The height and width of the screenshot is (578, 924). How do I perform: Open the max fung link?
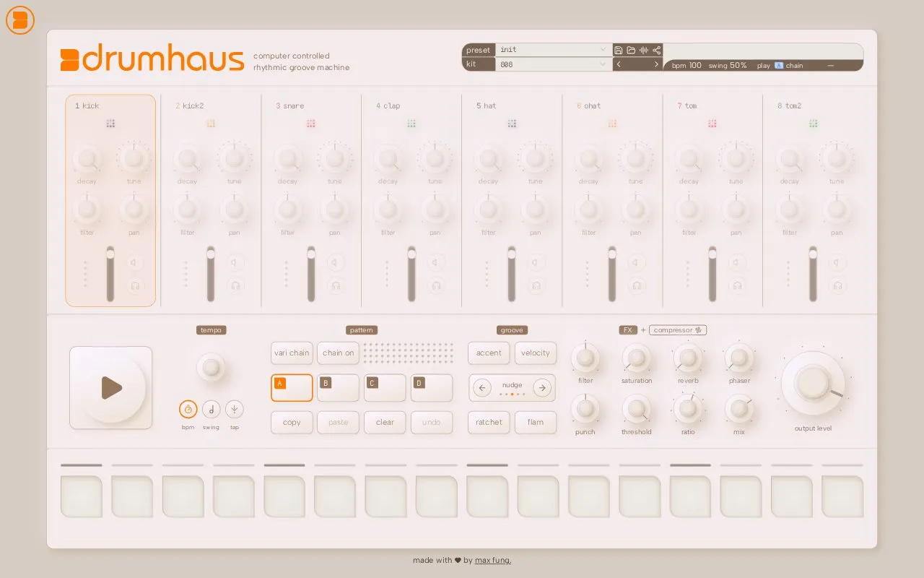pyautogui.click(x=493, y=560)
